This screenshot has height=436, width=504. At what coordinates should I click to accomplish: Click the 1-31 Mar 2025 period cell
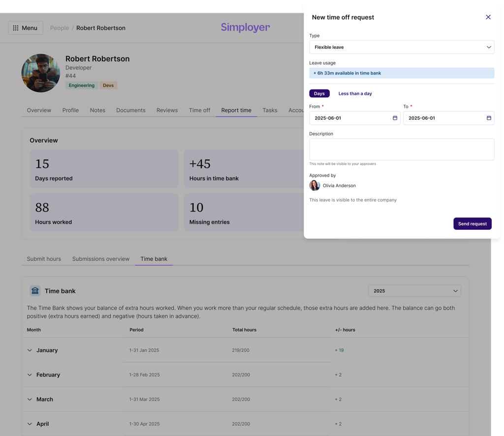pos(144,400)
